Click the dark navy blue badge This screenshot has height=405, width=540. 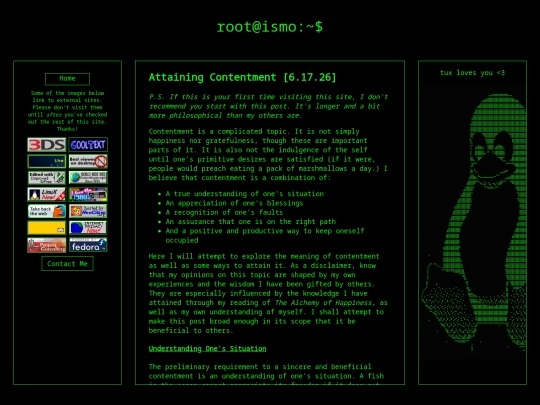46,161
